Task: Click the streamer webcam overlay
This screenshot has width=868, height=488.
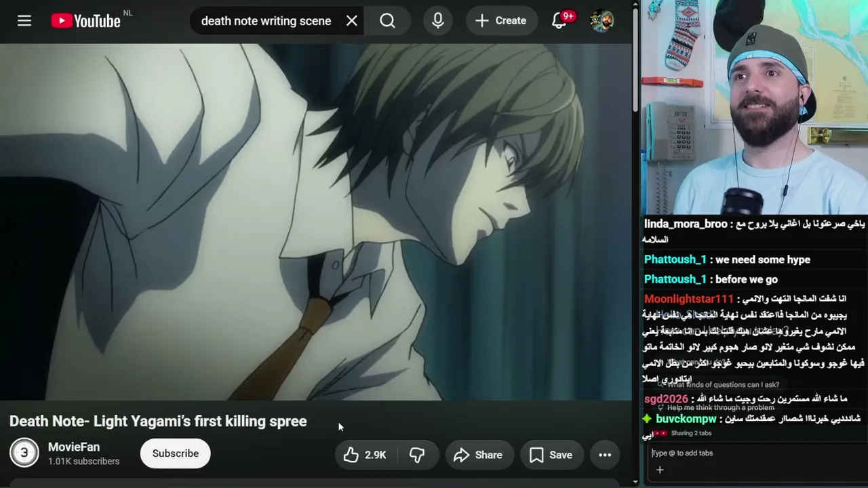Action: coord(754,107)
